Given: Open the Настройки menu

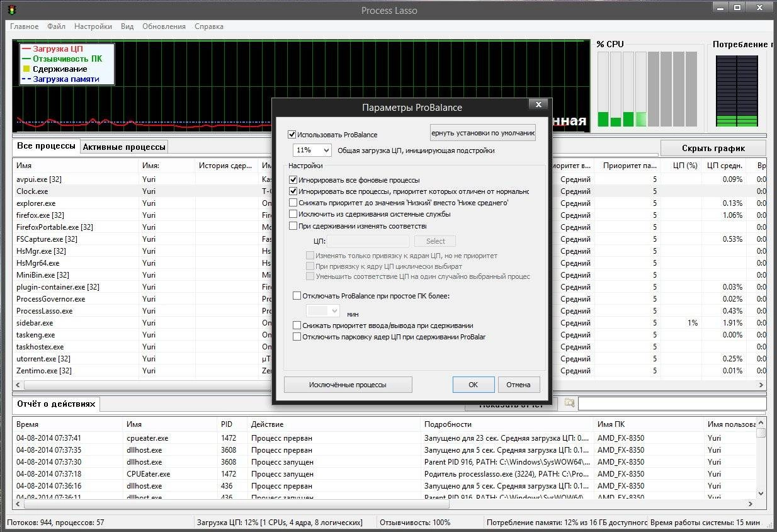Looking at the screenshot, I should [x=93, y=26].
